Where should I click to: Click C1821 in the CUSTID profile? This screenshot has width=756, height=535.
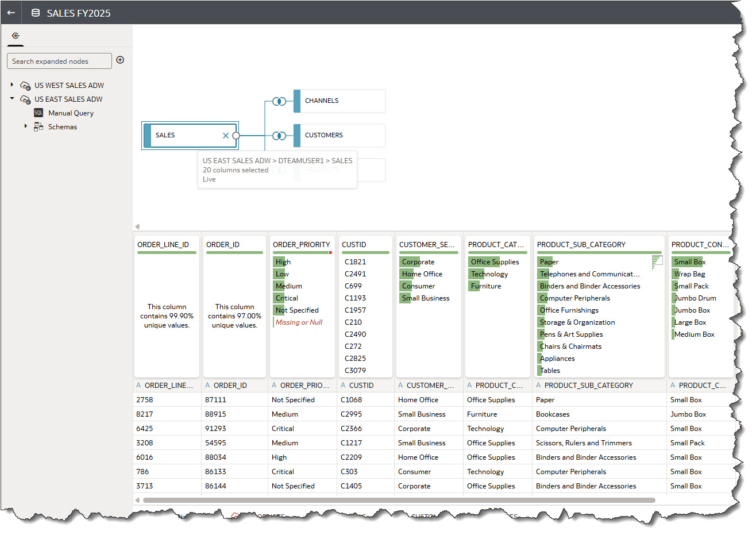(355, 262)
